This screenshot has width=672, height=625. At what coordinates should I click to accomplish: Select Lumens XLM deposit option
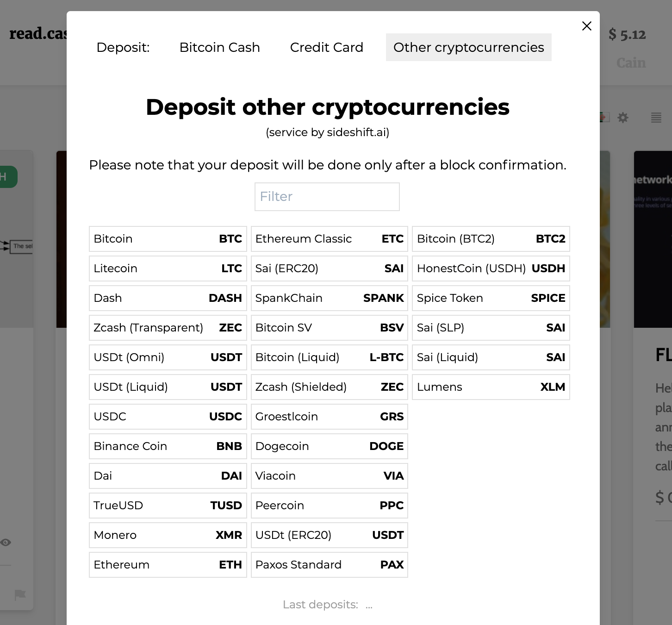click(491, 387)
